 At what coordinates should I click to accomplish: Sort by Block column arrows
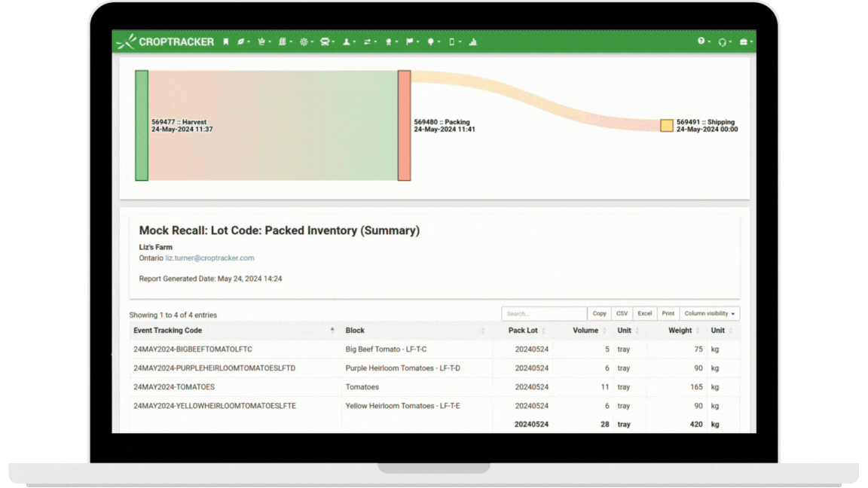tap(483, 331)
